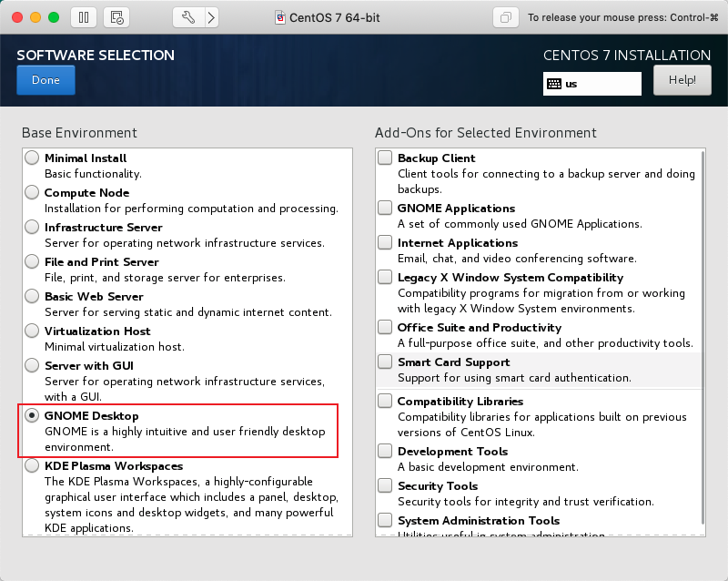
Task: Expand the arrow next to the wrench icon
Action: [x=212, y=17]
